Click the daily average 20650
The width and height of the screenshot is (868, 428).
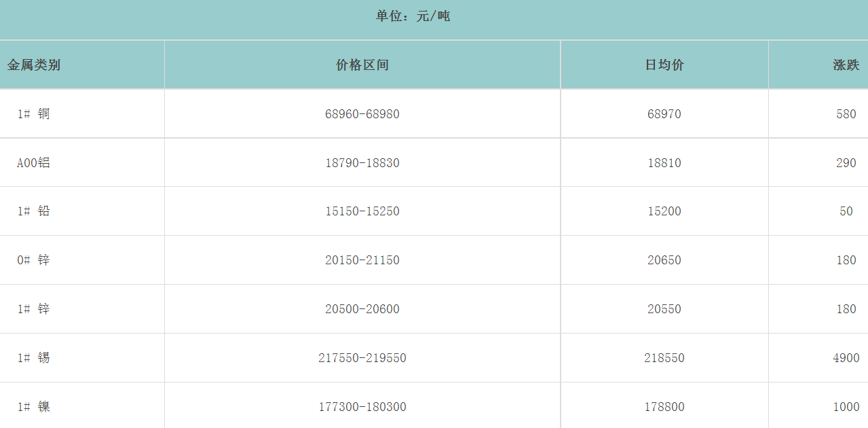(x=664, y=260)
